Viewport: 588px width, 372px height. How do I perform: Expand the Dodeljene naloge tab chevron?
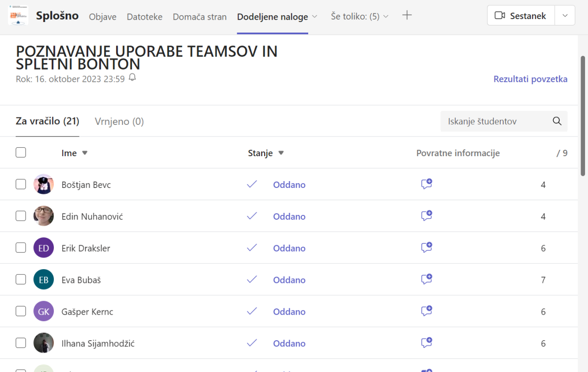tap(315, 16)
